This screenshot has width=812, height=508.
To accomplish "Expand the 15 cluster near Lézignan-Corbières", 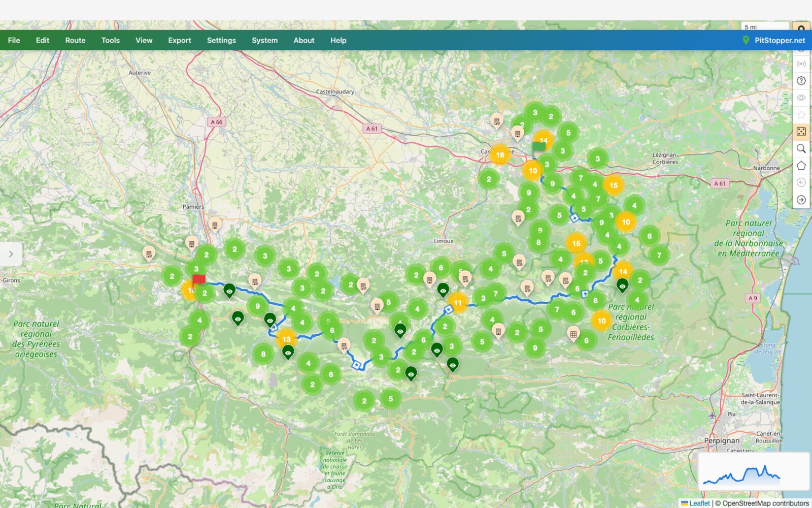I will pos(614,185).
